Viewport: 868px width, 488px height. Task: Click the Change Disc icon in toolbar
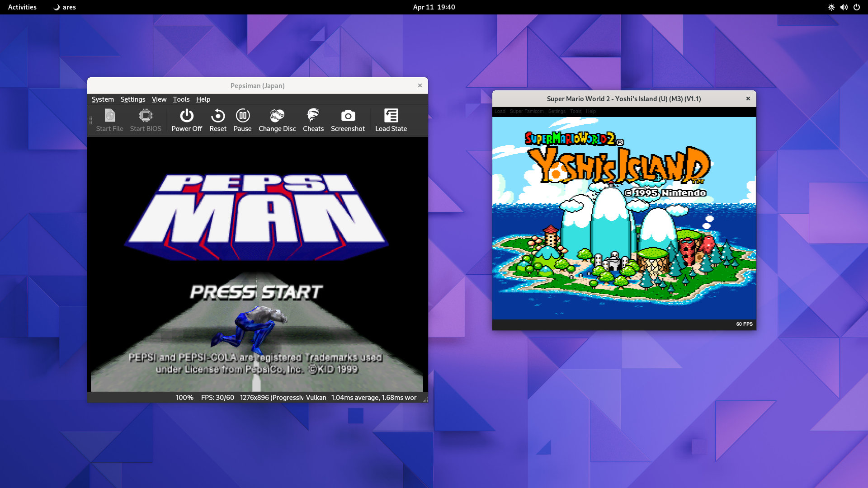(277, 118)
